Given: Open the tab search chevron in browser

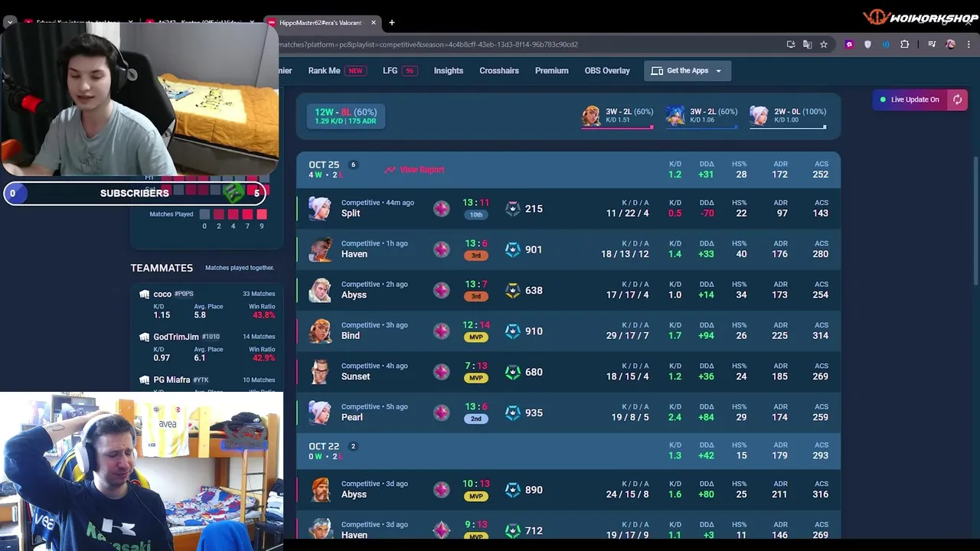Looking at the screenshot, I should (x=10, y=22).
